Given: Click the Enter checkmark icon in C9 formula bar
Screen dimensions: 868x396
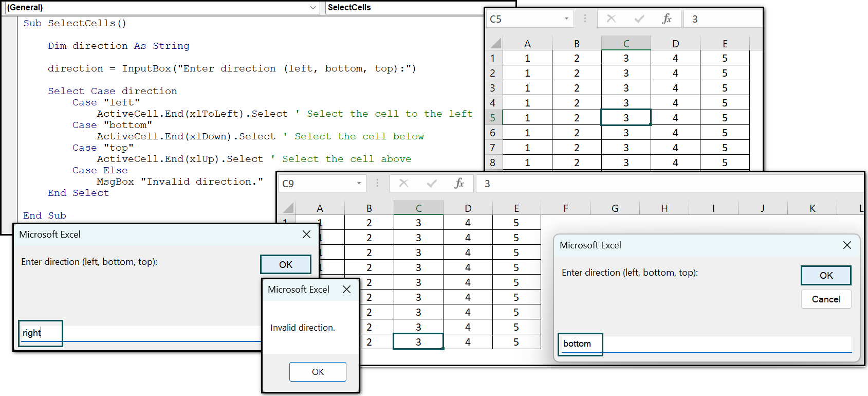Looking at the screenshot, I should (432, 183).
